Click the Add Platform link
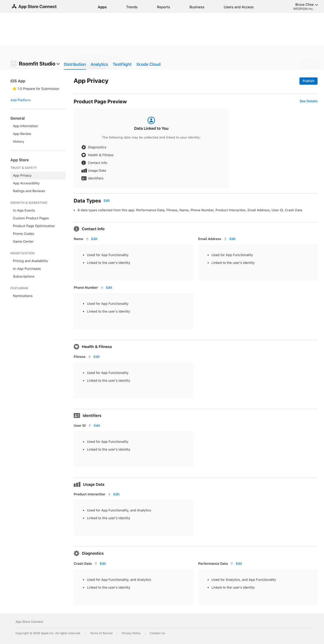The width and height of the screenshot is (324, 644). 20,100
